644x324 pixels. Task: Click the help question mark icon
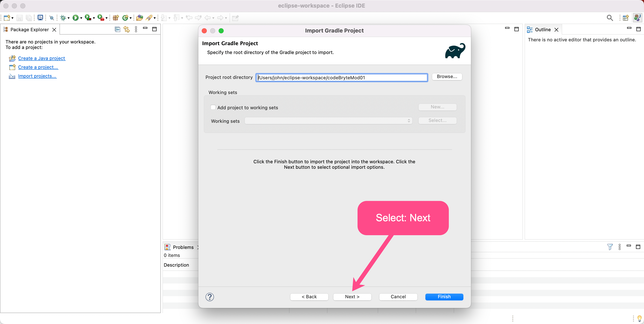pyautogui.click(x=210, y=297)
